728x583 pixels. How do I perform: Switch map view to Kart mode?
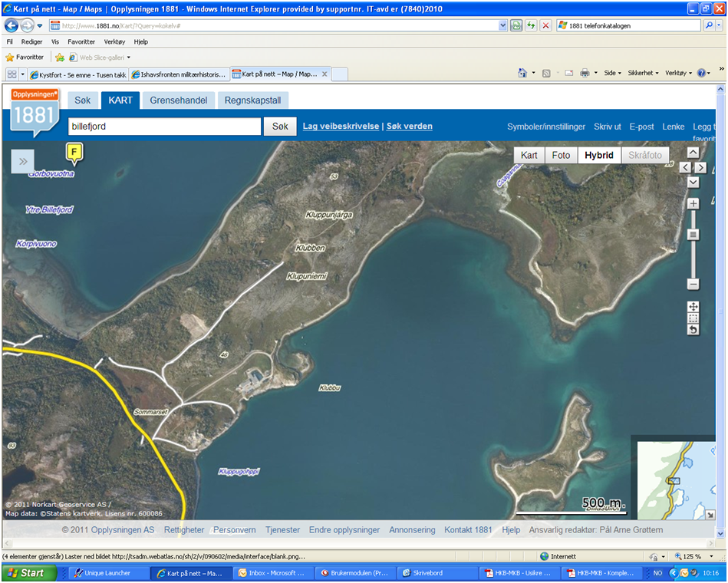pos(529,155)
